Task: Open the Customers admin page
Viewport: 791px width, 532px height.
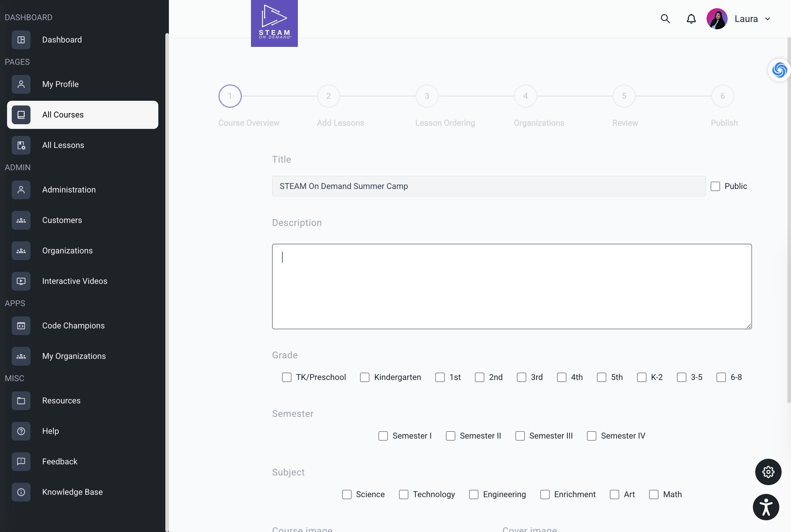Action: pyautogui.click(x=62, y=220)
